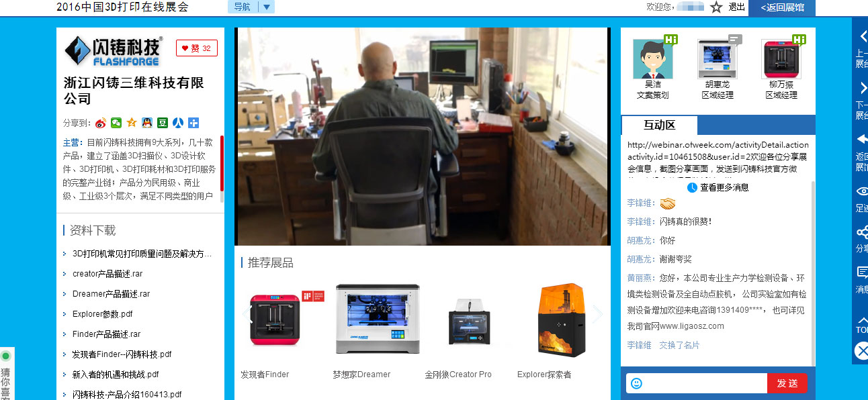Open the 导航 navigation dropdown

251,7
